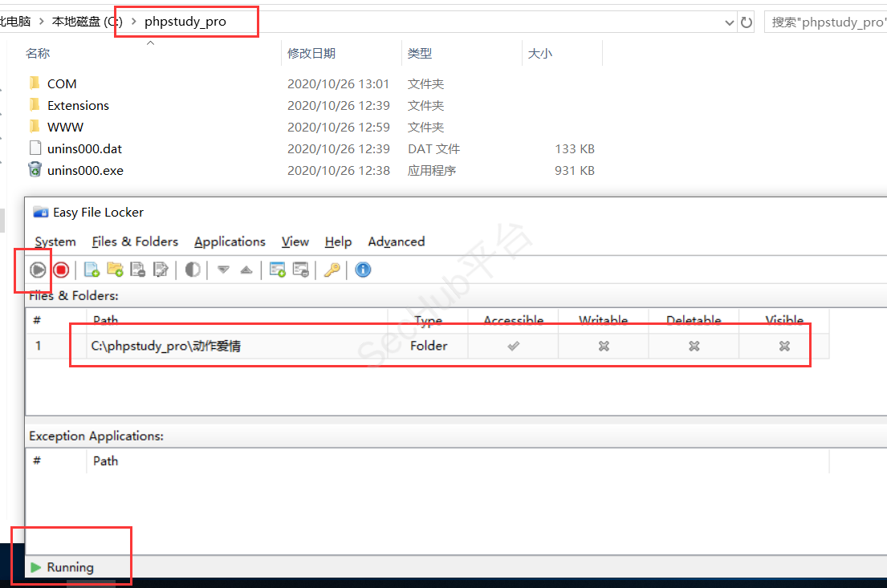
Task: Select the WWW folder
Action: click(x=65, y=127)
